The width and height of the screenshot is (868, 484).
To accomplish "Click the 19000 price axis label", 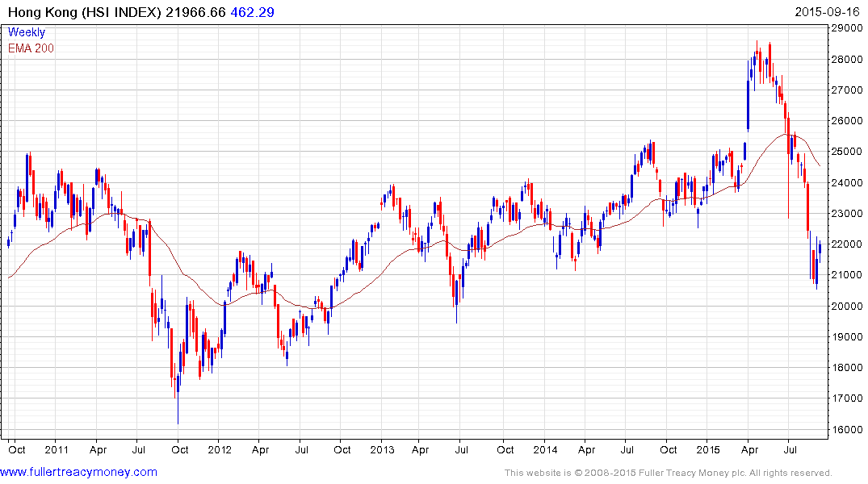I will (x=846, y=336).
